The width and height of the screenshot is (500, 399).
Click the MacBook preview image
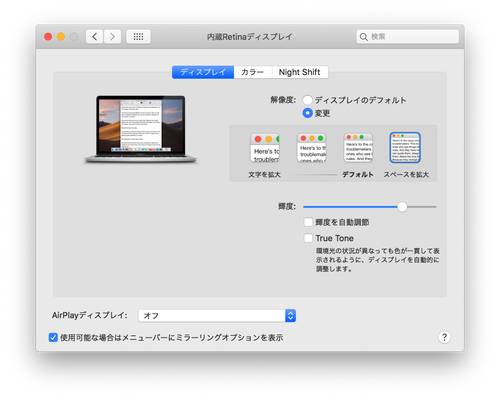pos(140,129)
